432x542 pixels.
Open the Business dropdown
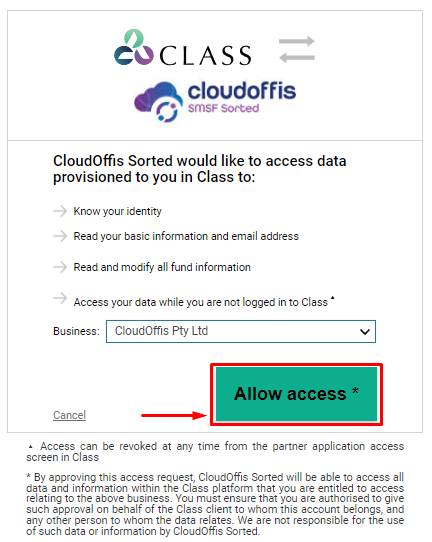click(x=241, y=331)
